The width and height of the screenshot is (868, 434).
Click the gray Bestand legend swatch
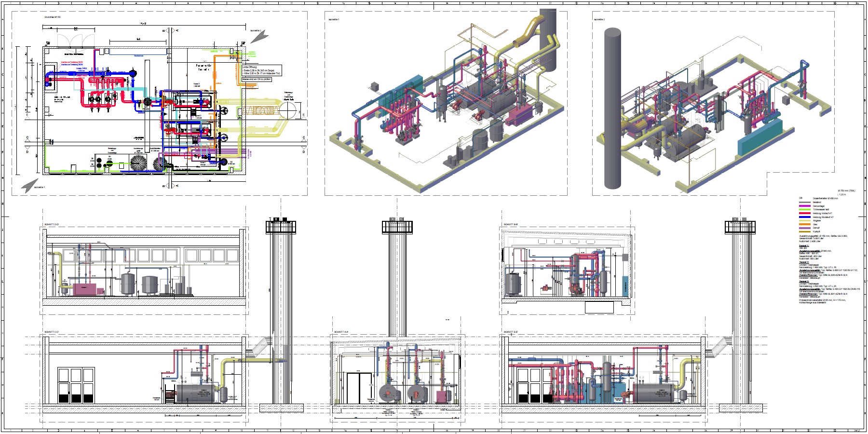805,202
